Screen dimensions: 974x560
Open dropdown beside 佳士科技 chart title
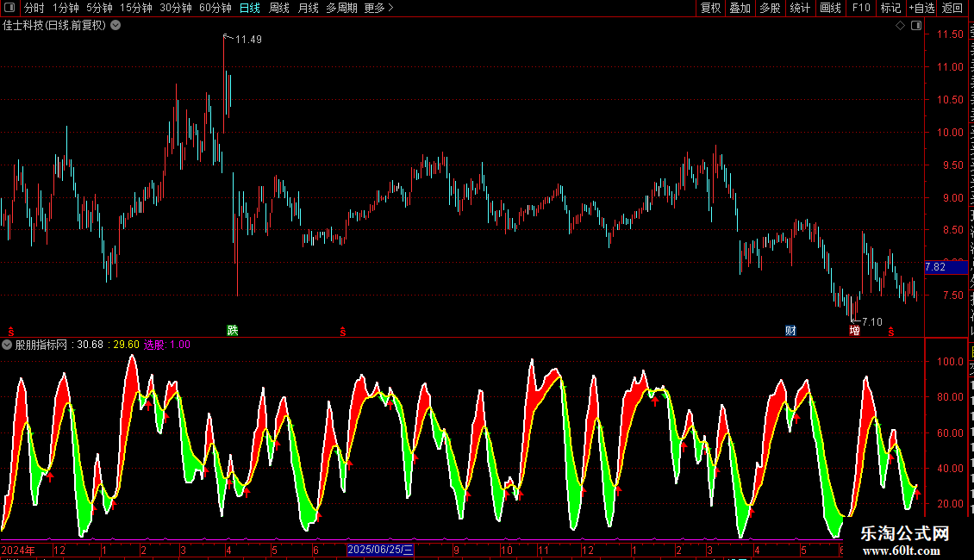pyautogui.click(x=116, y=26)
